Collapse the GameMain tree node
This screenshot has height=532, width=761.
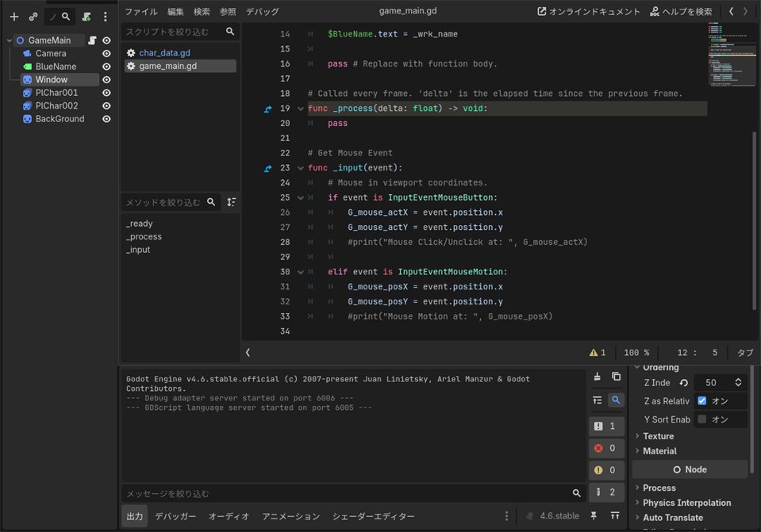click(x=9, y=40)
